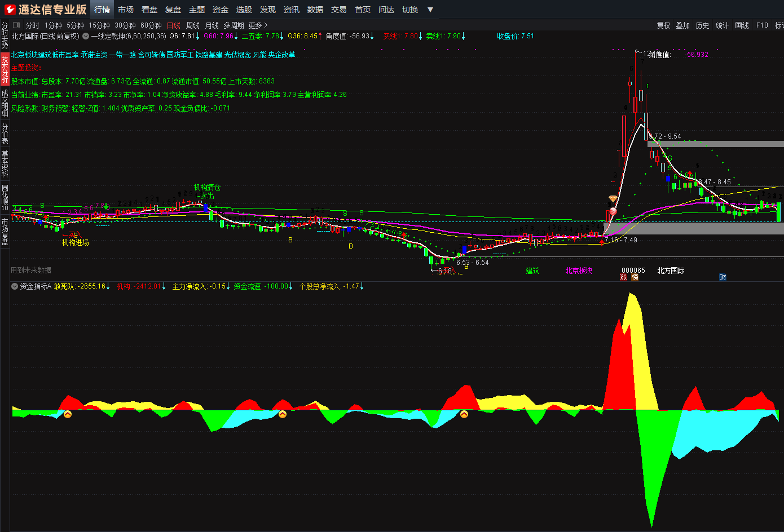Switch chart to 5分钟 period
The image size is (784, 532).
pos(75,25)
